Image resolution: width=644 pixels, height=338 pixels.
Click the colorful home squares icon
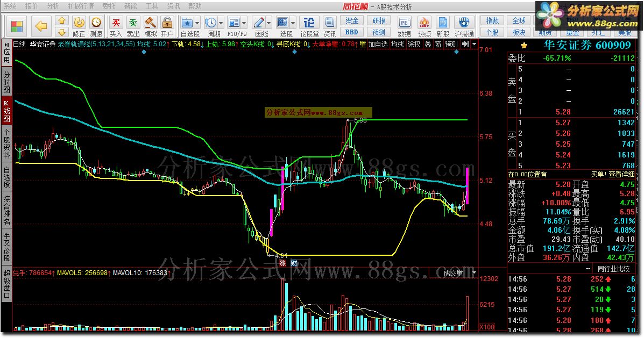pyautogui.click(x=17, y=27)
